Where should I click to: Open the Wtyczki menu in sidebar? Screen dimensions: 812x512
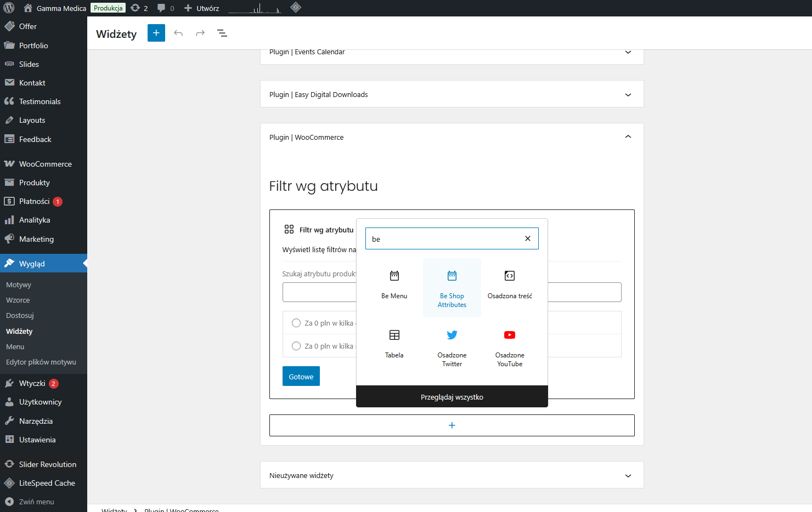(32, 383)
